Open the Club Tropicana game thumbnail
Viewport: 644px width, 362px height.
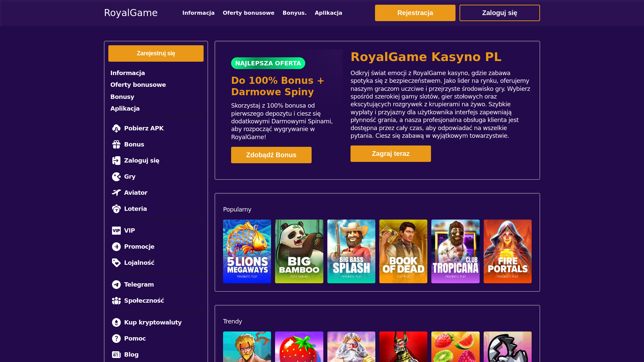coord(455,251)
